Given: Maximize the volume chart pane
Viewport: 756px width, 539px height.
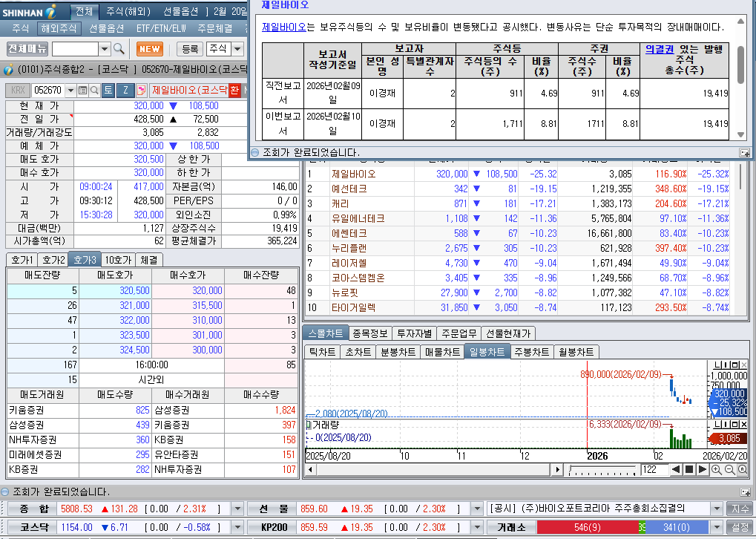Looking at the screenshot, I should coord(734,425).
